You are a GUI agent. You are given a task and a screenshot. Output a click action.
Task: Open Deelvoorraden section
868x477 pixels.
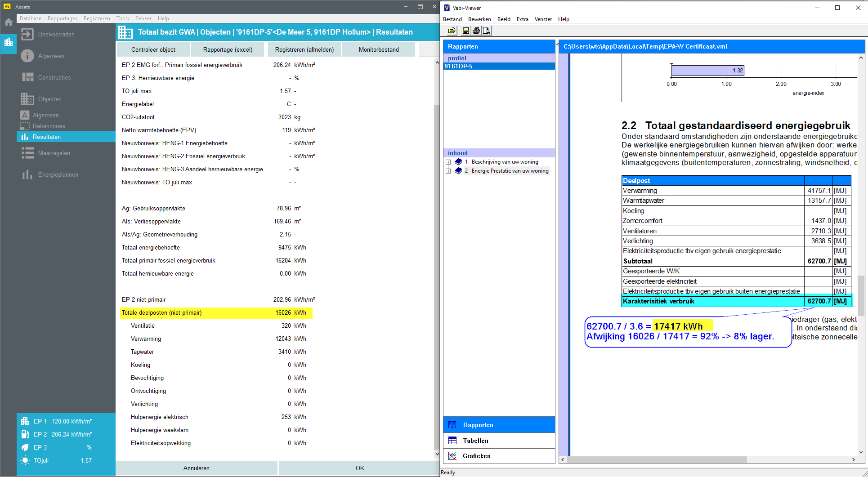tap(56, 34)
